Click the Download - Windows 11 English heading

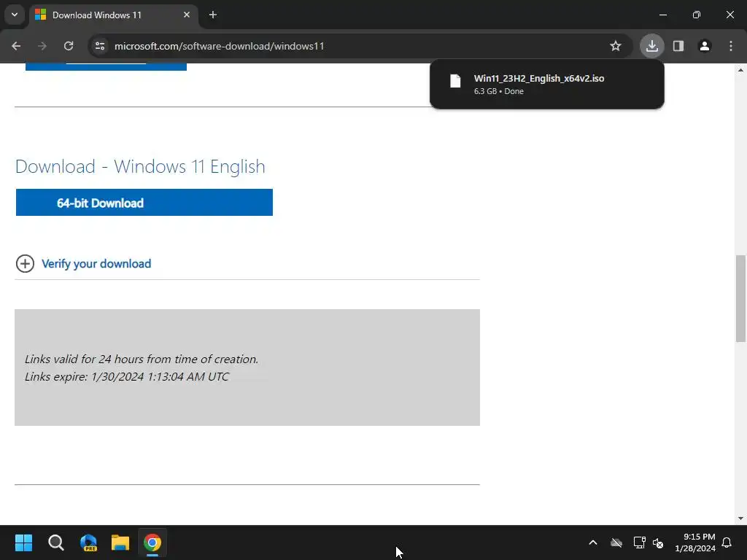pos(140,167)
